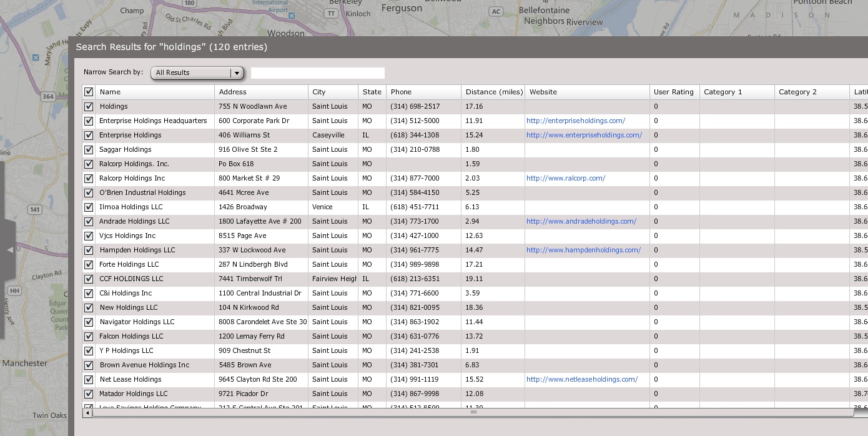Viewport: 868px width, 436px height.
Task: Click the AC road shield on the map
Action: click(496, 11)
